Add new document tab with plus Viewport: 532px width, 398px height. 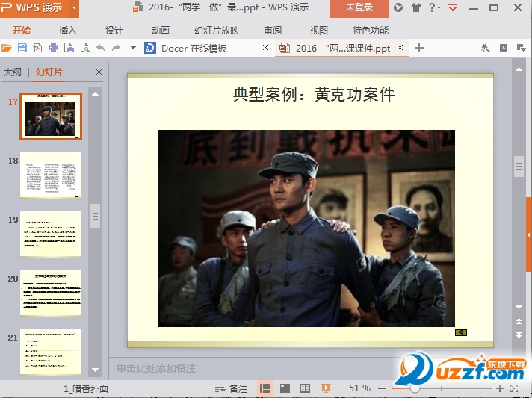419,48
